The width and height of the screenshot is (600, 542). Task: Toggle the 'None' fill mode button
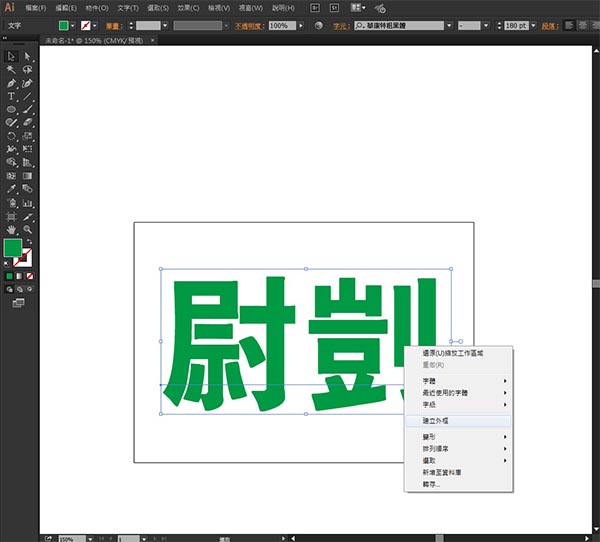(31, 275)
